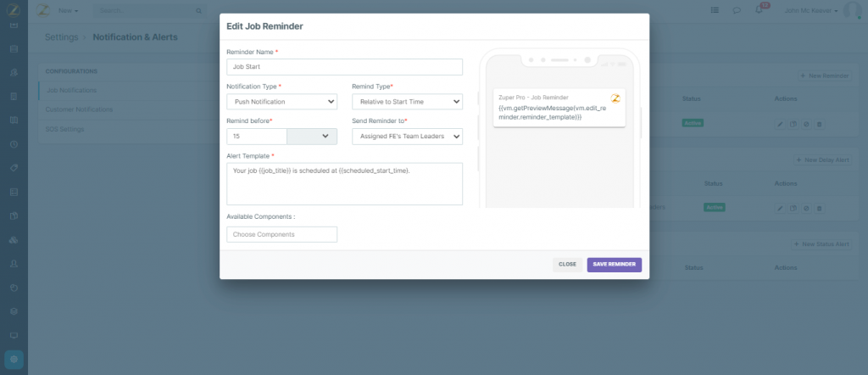Image resolution: width=868 pixels, height=375 pixels.
Task: Open the Remind Type dropdown
Action: tap(406, 102)
